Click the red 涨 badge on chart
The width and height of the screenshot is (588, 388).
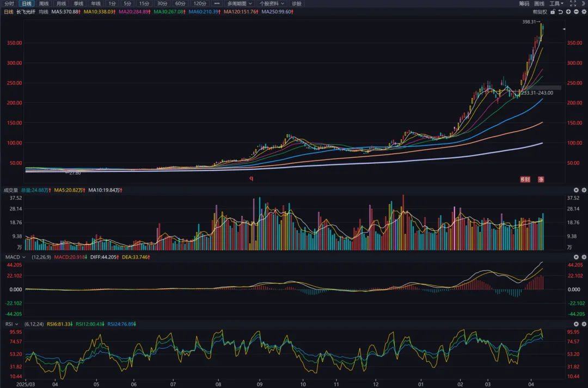tap(541, 179)
